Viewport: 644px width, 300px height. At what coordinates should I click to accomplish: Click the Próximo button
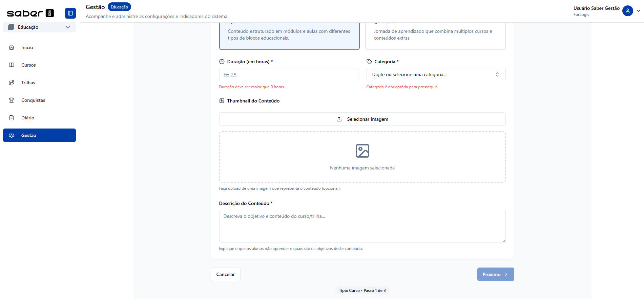pyautogui.click(x=495, y=274)
